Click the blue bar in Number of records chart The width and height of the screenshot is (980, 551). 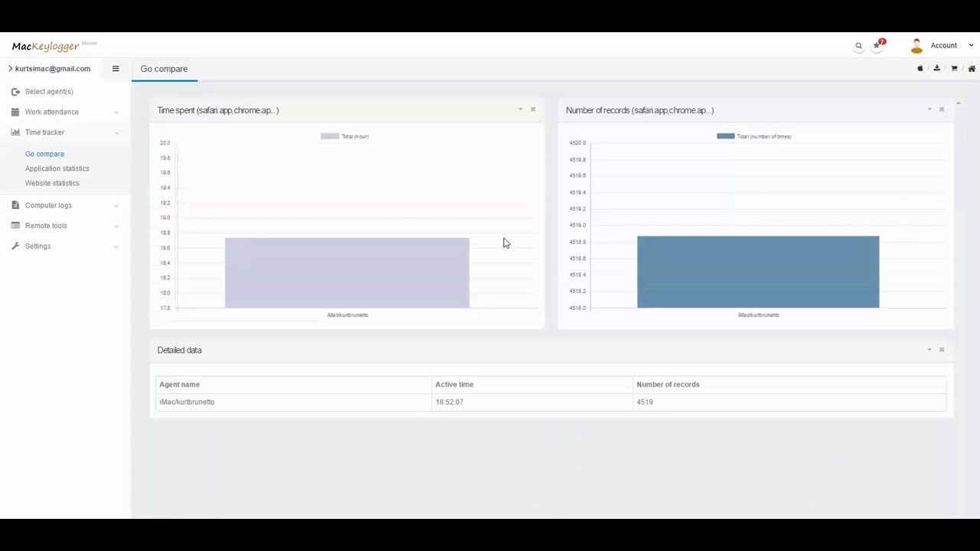pyautogui.click(x=758, y=272)
